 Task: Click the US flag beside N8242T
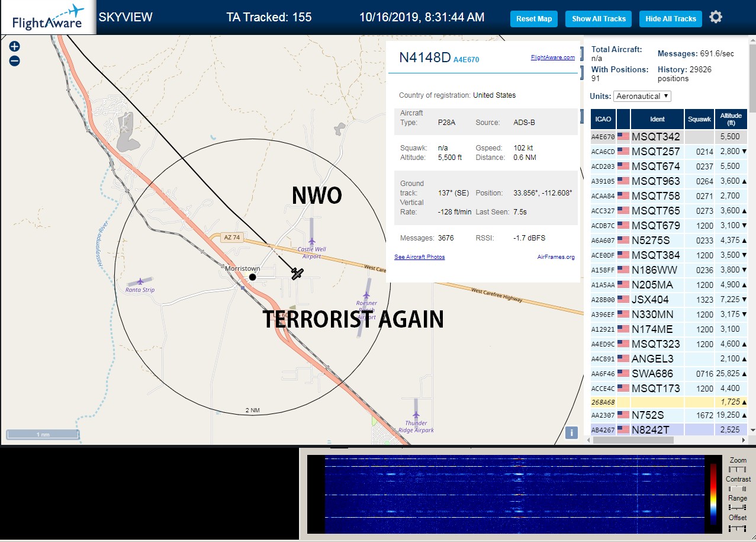(x=623, y=430)
